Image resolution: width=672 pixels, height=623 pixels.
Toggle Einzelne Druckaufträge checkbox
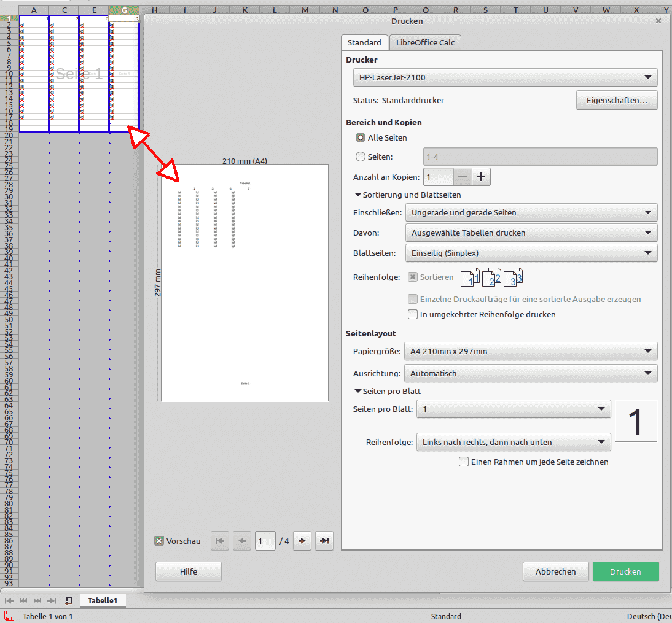[413, 299]
